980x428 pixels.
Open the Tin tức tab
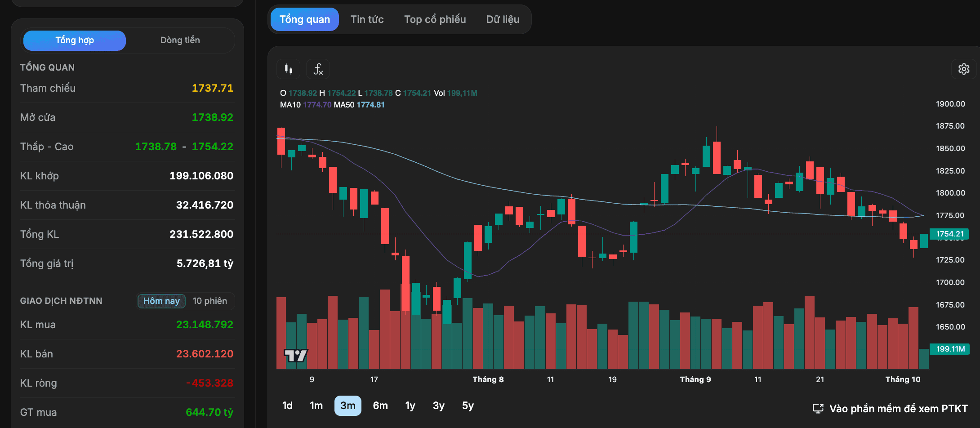pos(367,19)
